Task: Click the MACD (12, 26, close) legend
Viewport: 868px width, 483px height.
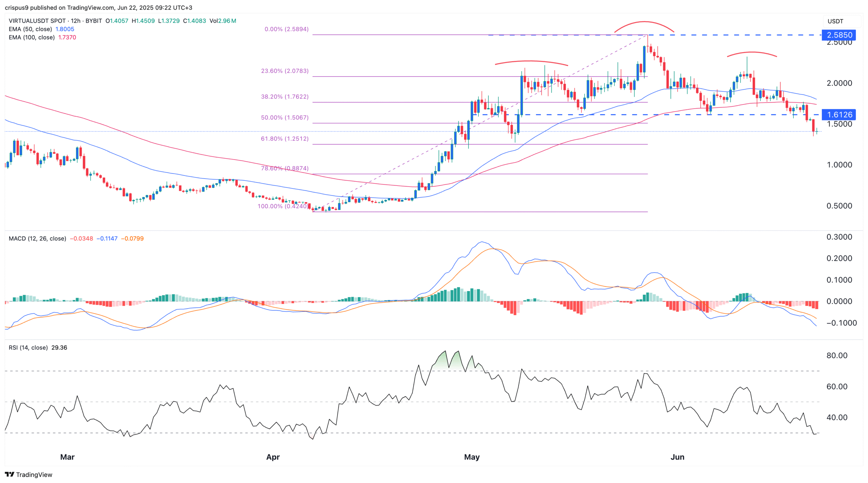Action: coord(37,238)
